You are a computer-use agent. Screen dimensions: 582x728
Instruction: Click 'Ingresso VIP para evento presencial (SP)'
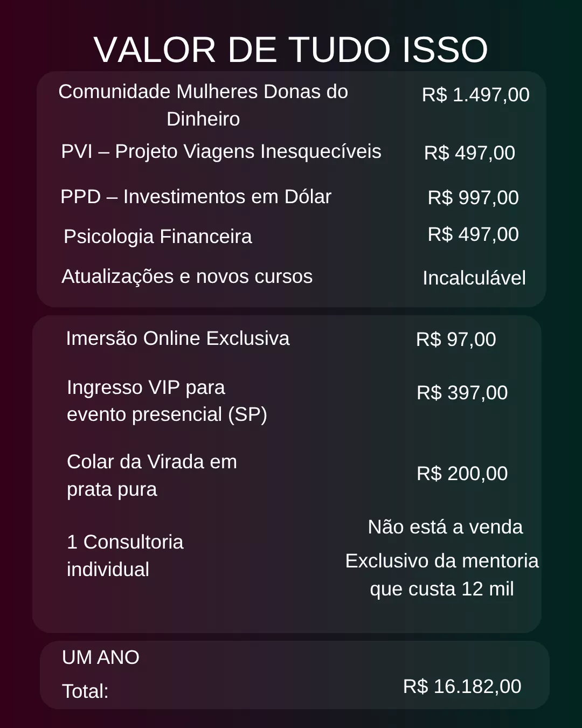pyautogui.click(x=167, y=401)
